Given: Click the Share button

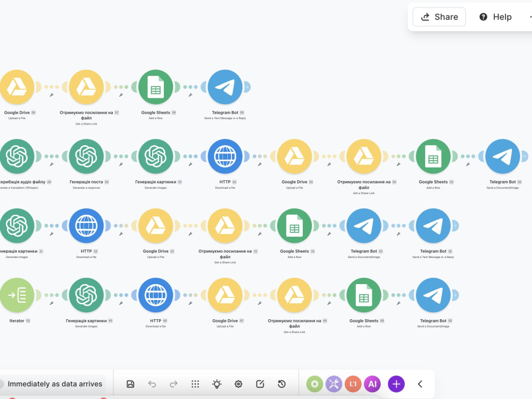Looking at the screenshot, I should (x=439, y=16).
